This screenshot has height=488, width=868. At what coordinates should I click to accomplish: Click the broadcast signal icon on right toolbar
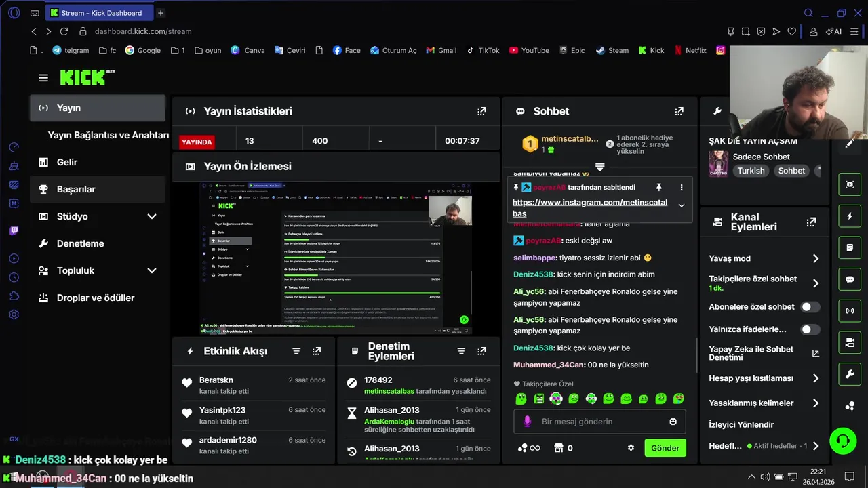(850, 311)
